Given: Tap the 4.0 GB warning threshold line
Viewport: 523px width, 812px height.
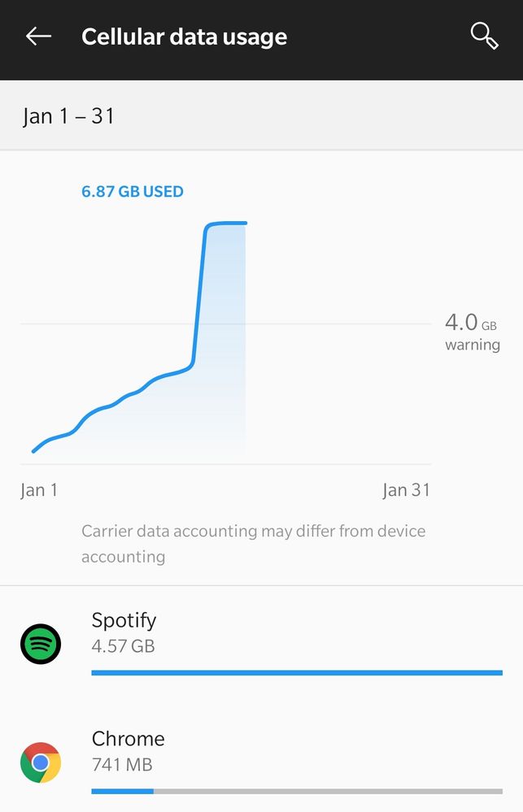Looking at the screenshot, I should 325,323.
